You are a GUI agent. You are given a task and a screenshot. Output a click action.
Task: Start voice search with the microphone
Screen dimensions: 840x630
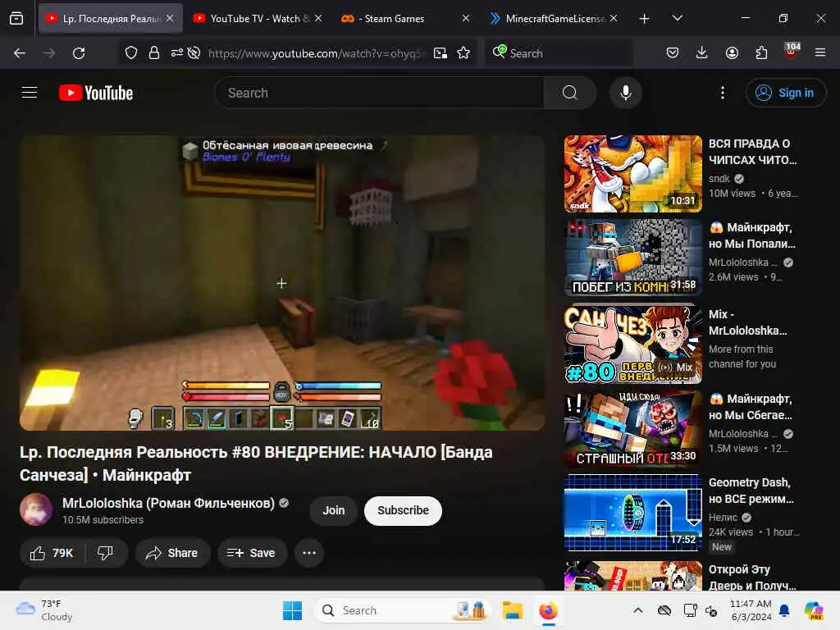click(x=625, y=93)
